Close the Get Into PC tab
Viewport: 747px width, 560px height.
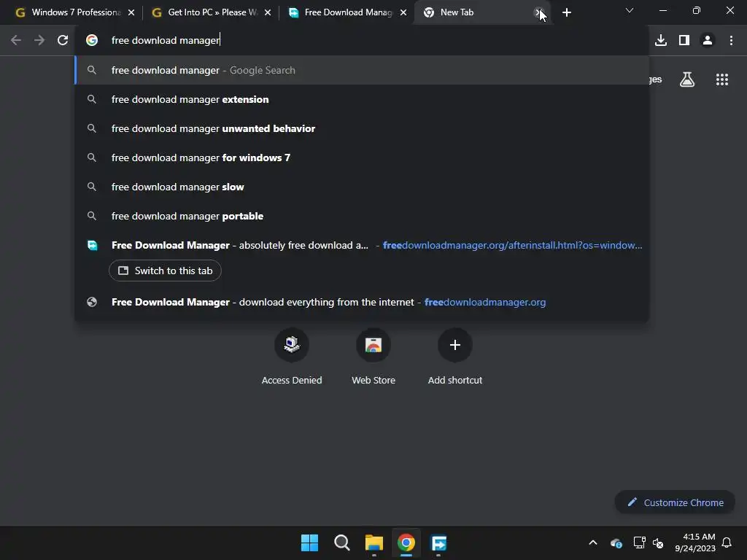(x=268, y=12)
